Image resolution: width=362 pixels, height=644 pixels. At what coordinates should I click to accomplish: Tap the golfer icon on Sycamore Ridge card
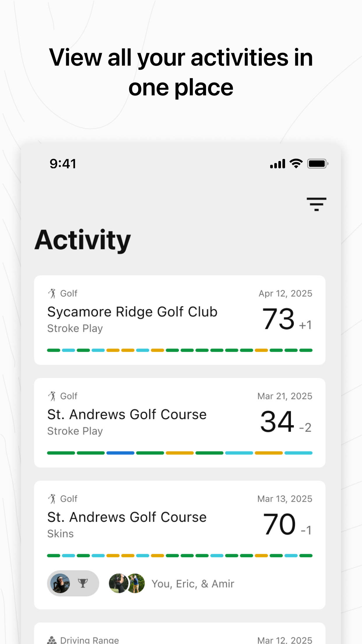coord(52,293)
